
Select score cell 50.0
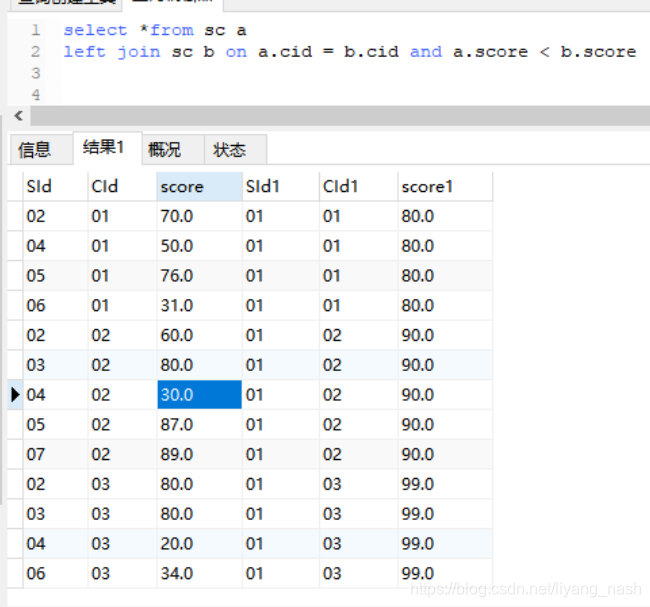coord(199,246)
